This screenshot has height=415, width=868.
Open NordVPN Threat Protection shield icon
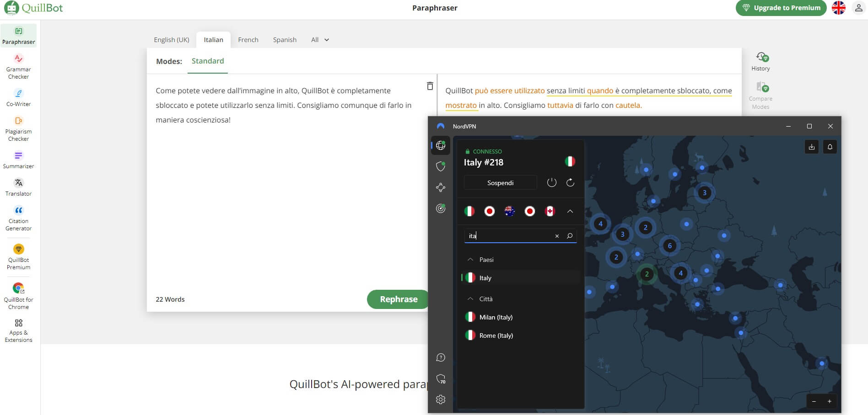(441, 166)
